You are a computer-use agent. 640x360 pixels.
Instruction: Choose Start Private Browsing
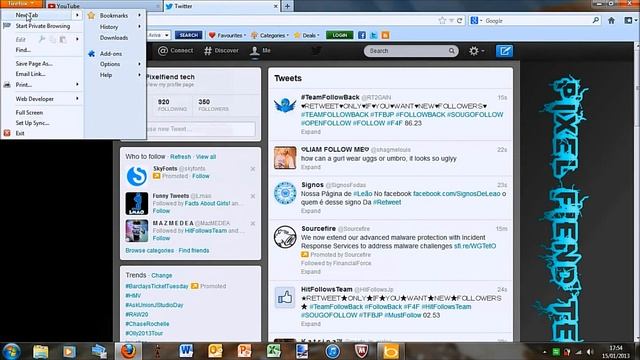point(43,26)
